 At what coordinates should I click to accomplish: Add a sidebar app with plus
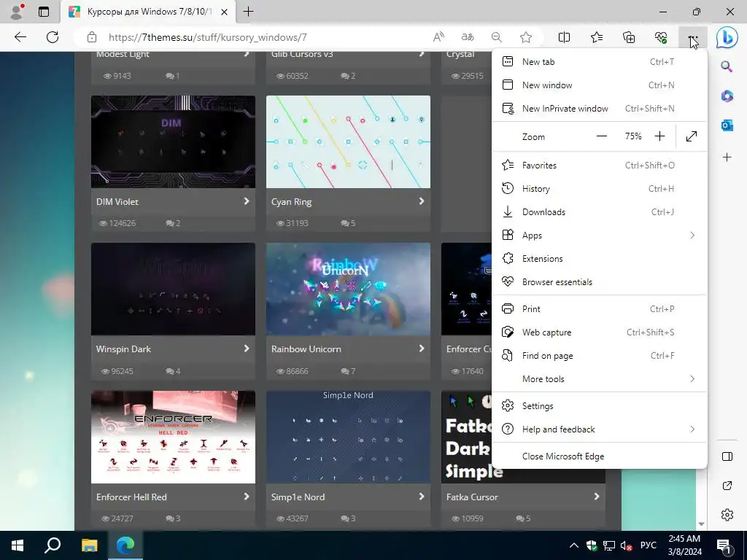click(x=727, y=157)
